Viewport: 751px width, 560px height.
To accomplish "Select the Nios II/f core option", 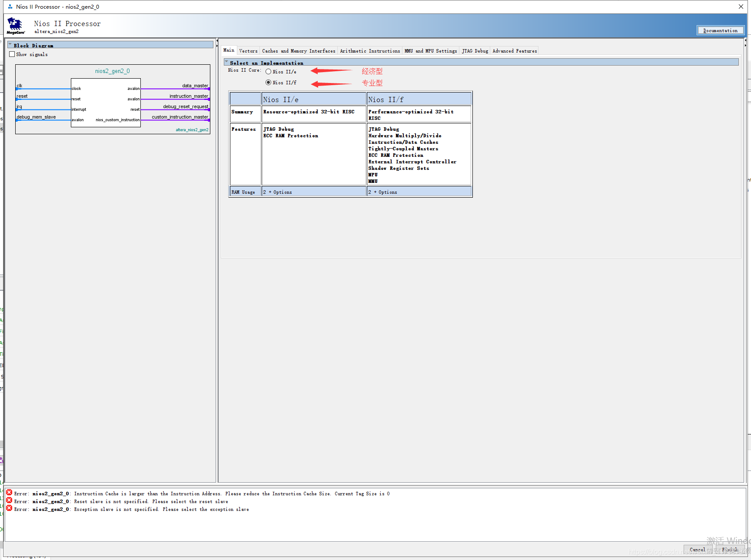I will 268,83.
